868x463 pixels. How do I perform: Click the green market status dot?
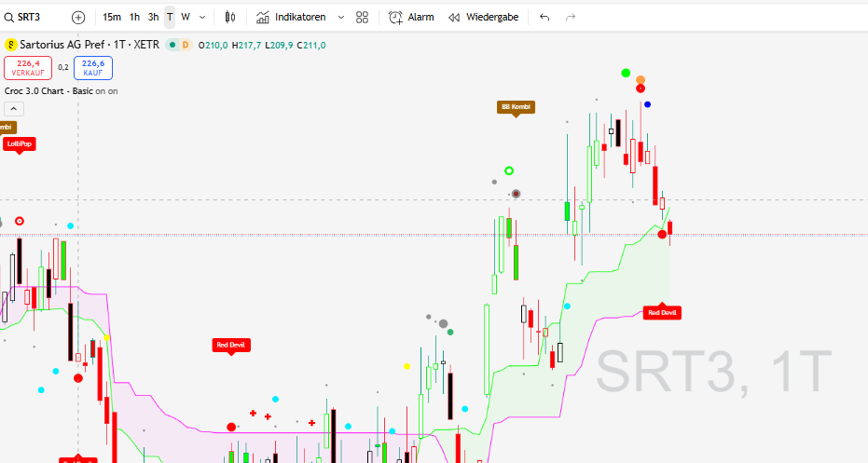pos(172,45)
